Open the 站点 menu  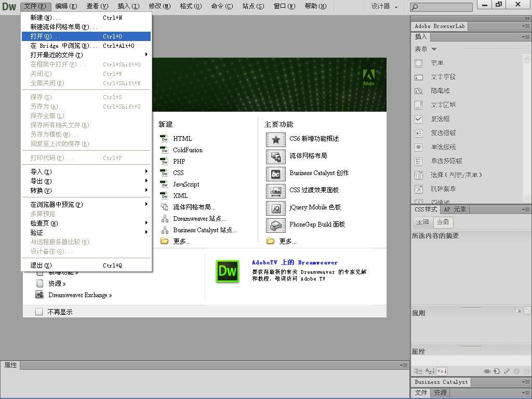pos(253,6)
